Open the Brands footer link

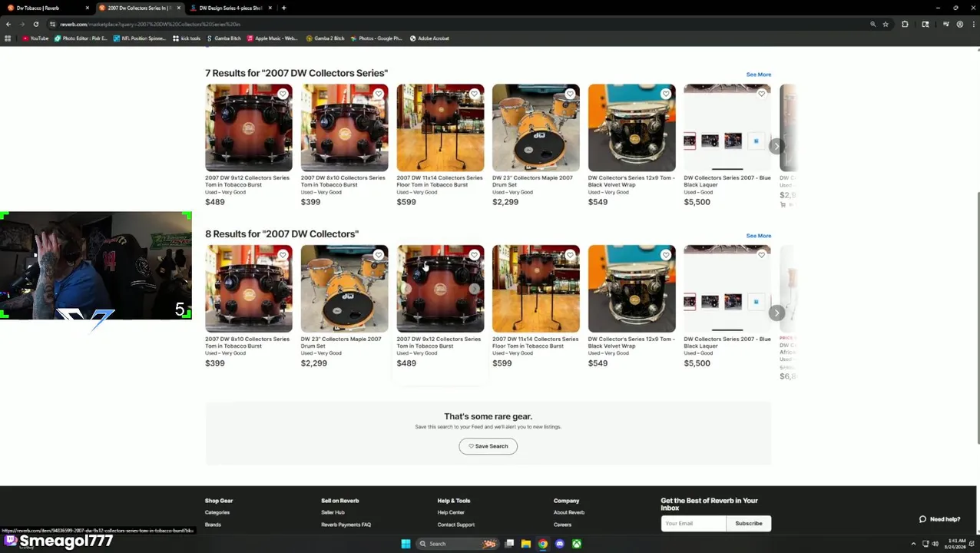click(x=213, y=525)
